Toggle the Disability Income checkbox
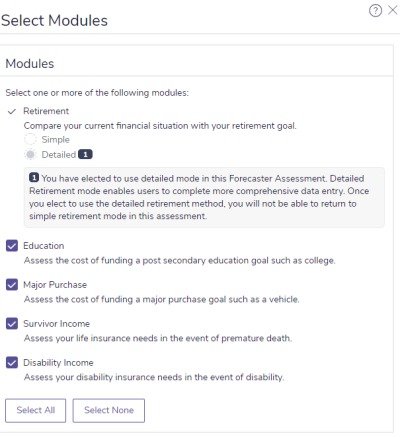400x437 pixels. 12,363
